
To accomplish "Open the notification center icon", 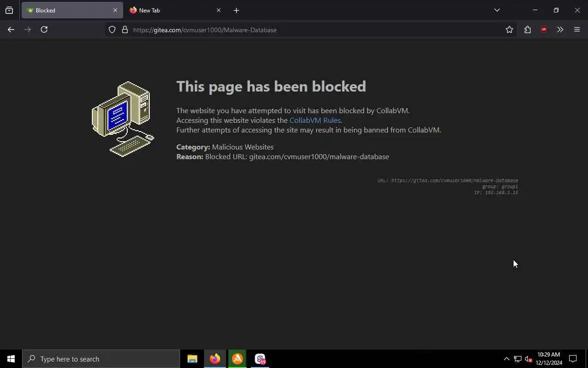I will (x=573, y=359).
